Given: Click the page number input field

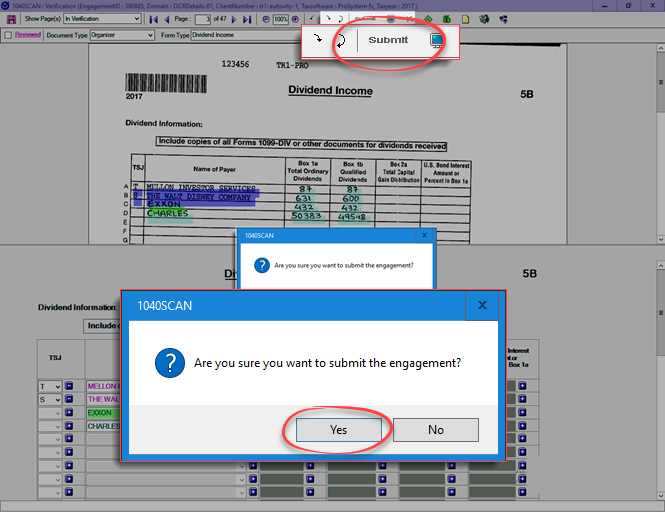Looking at the screenshot, I should tap(203, 19).
